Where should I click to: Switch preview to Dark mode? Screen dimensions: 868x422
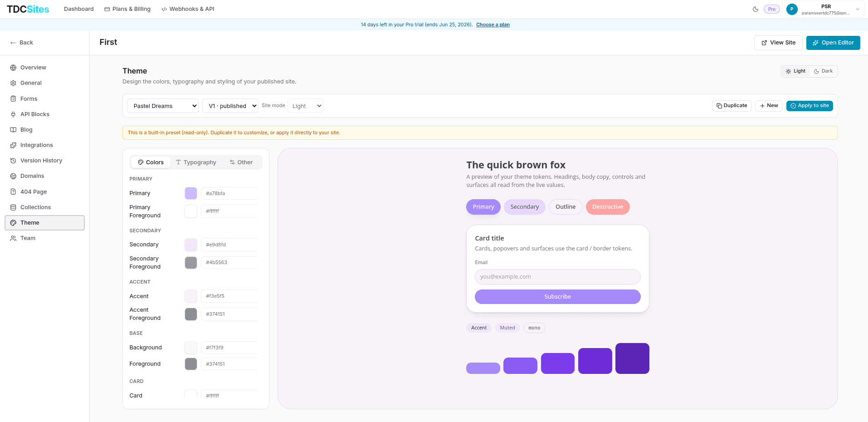(x=823, y=71)
